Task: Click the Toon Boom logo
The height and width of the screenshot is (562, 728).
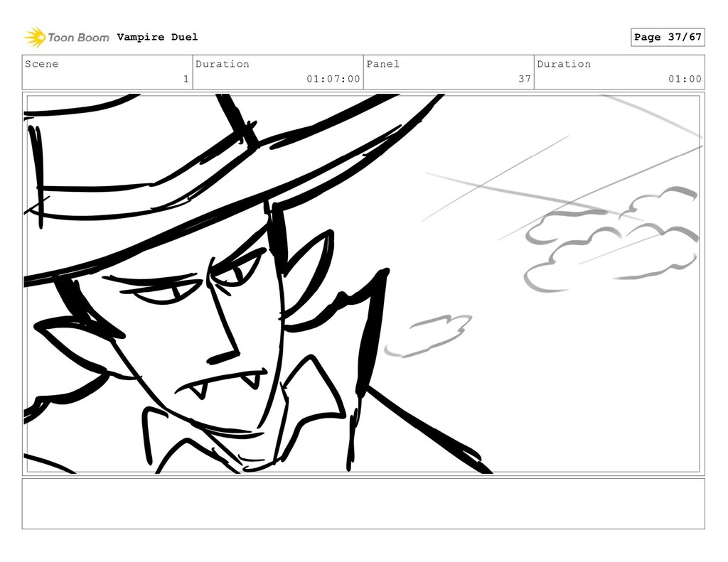Action: tap(67, 37)
